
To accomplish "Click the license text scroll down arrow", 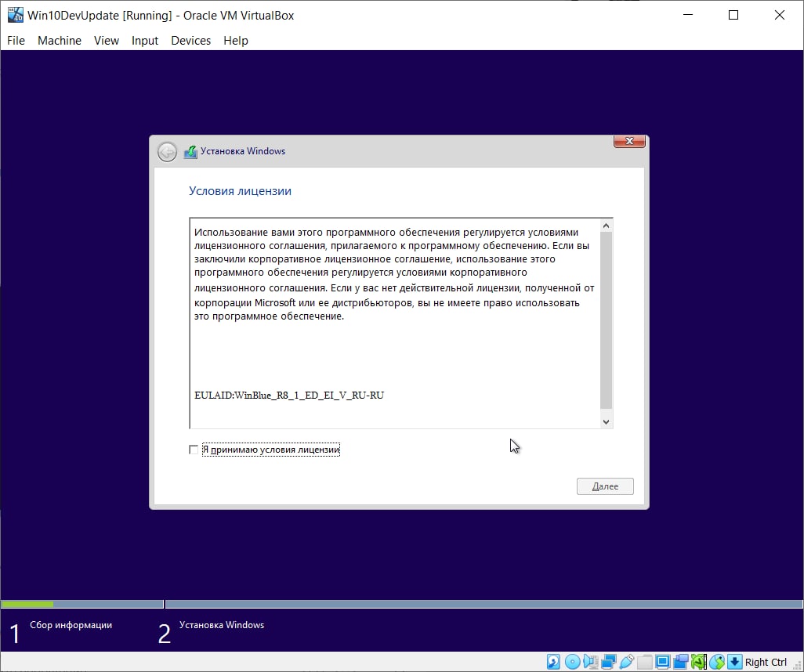I will click(606, 422).
